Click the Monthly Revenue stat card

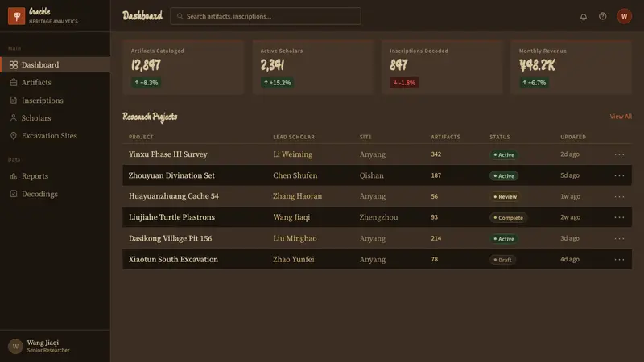tap(571, 68)
